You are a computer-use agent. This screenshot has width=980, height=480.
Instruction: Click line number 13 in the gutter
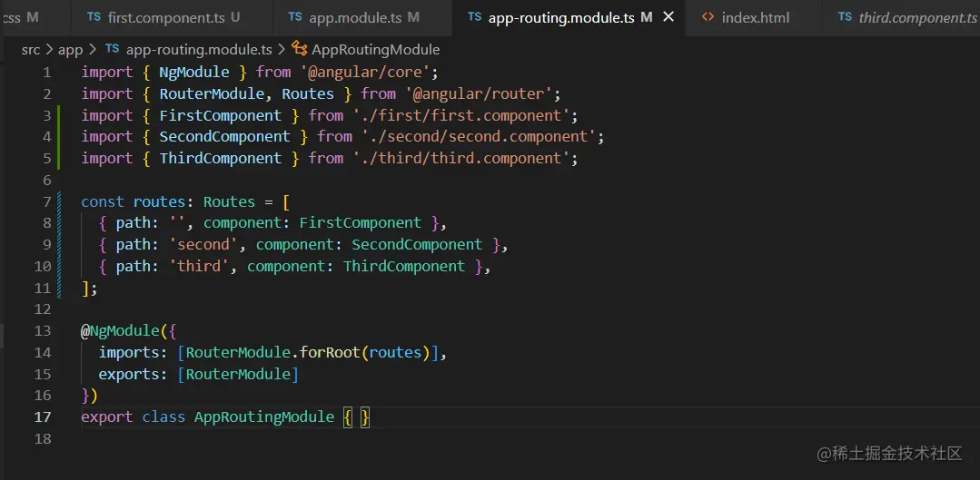(43, 331)
